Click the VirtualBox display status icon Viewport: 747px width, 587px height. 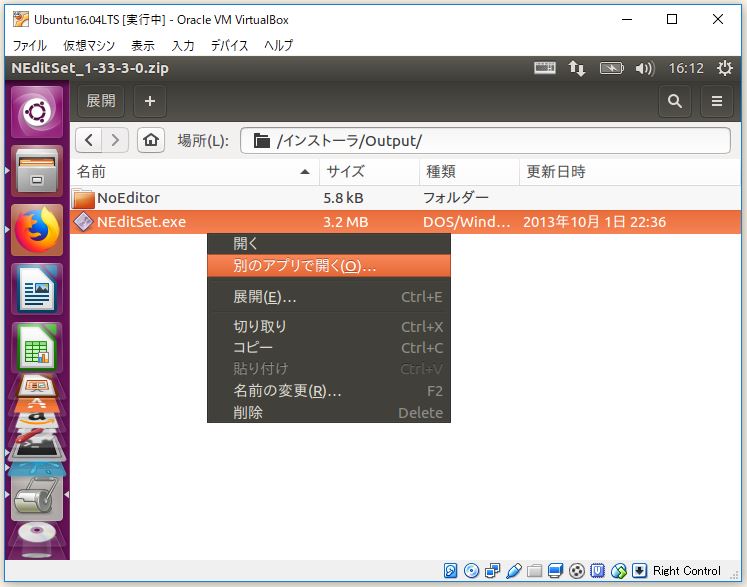point(555,570)
